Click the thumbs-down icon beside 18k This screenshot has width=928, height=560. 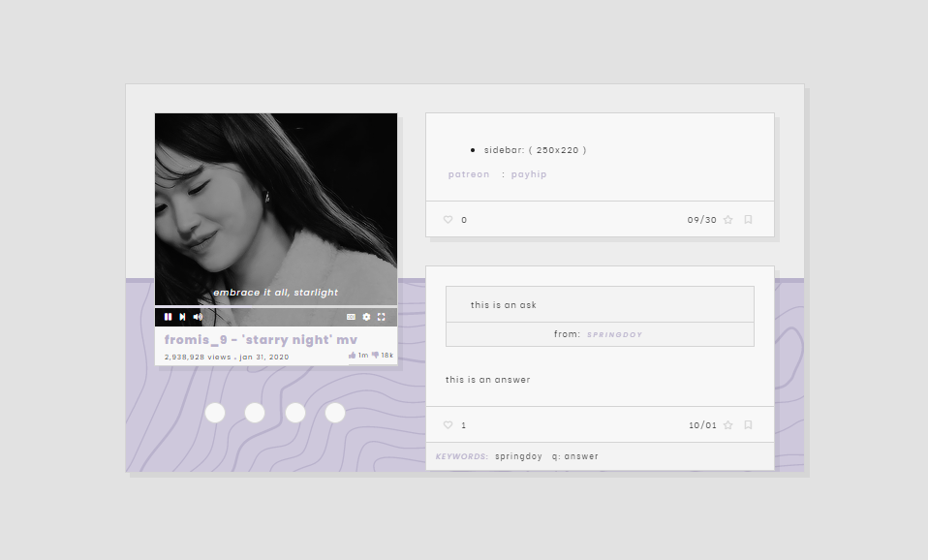375,356
